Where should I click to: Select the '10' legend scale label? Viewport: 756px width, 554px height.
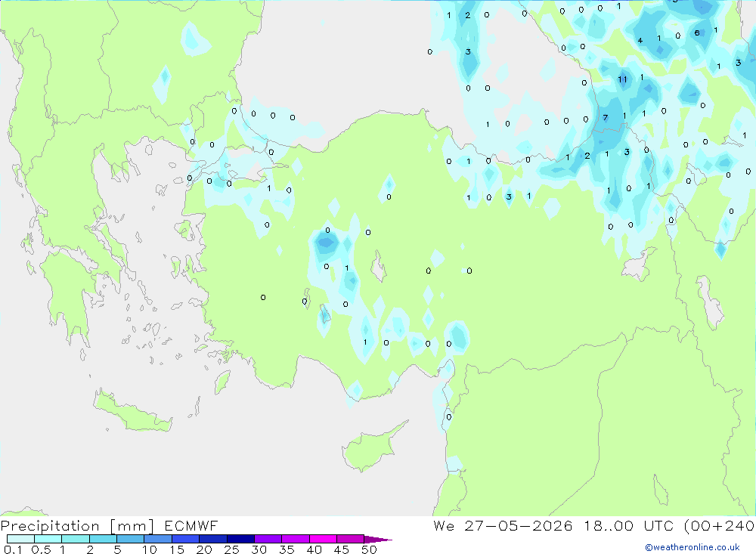click(x=150, y=549)
